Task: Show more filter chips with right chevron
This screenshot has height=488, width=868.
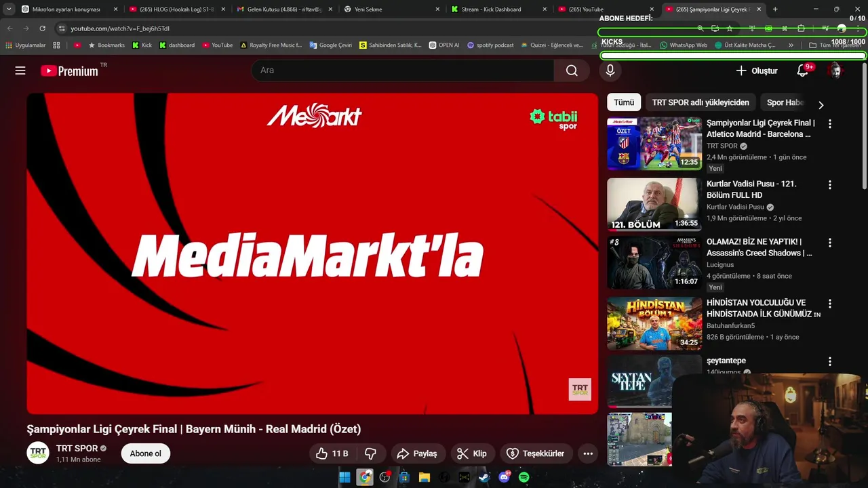Action: (x=821, y=105)
